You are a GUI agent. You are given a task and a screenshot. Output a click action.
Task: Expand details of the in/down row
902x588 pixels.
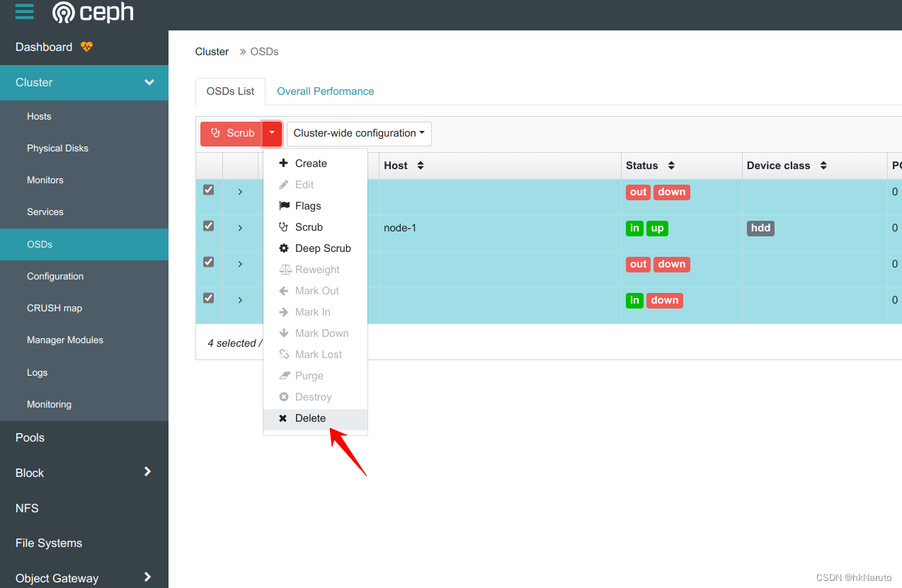coord(240,300)
